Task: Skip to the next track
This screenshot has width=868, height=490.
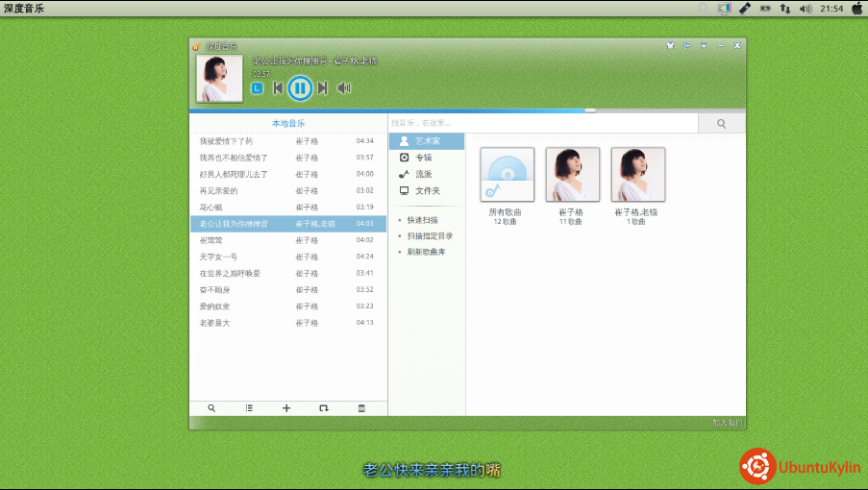Action: [x=323, y=88]
